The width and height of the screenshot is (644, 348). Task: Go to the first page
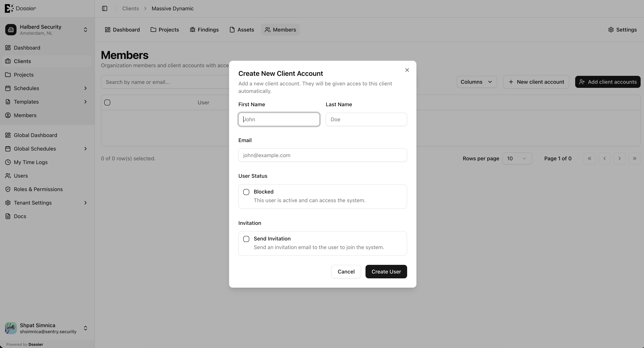pos(589,158)
